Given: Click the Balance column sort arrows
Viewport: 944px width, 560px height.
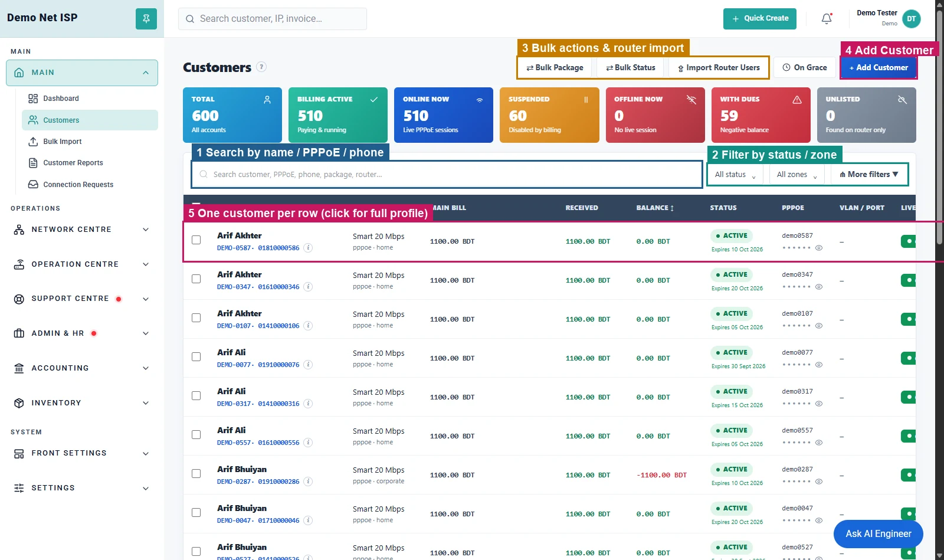Looking at the screenshot, I should (672, 208).
